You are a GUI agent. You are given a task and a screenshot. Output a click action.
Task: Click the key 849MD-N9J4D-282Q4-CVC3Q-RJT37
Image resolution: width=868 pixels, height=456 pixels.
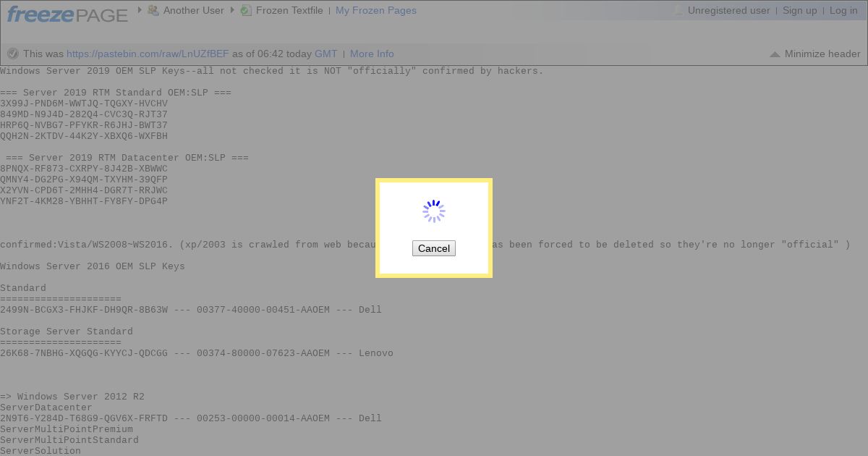[84, 114]
